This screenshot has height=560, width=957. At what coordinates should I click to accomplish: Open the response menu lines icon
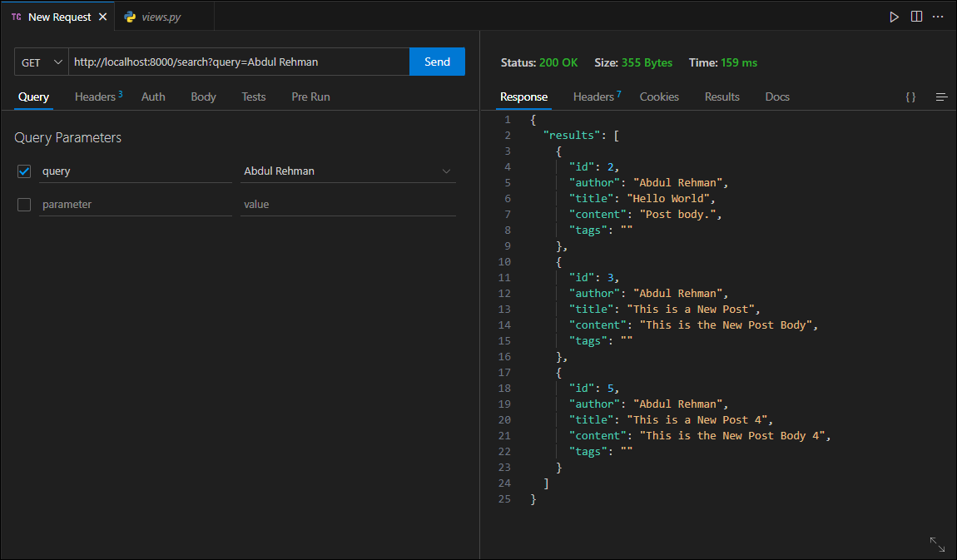click(x=942, y=97)
